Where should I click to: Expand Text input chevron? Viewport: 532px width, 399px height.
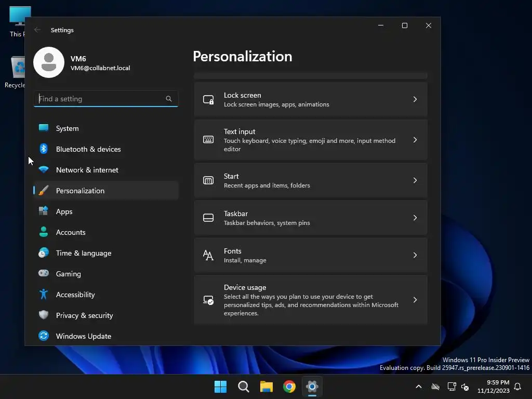[x=415, y=140]
